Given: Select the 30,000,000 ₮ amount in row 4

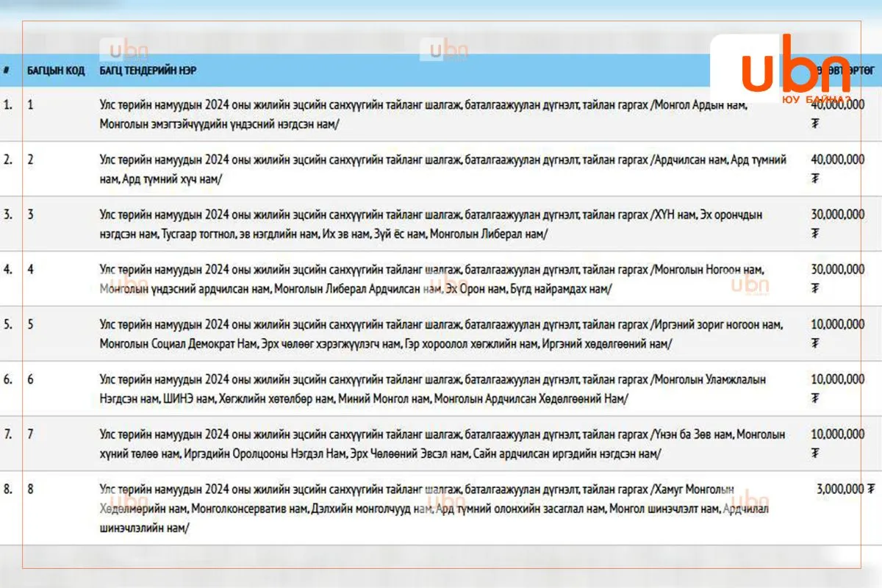Looking at the screenshot, I should (x=837, y=279).
